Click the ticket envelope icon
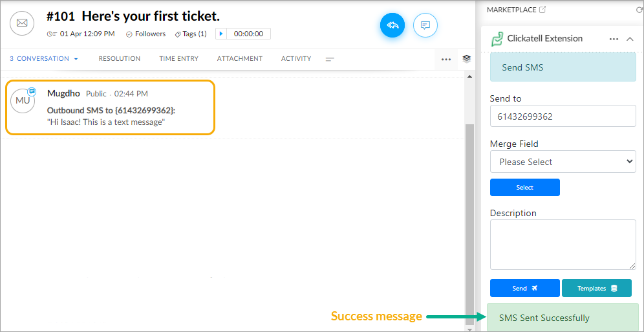 coord(22,23)
